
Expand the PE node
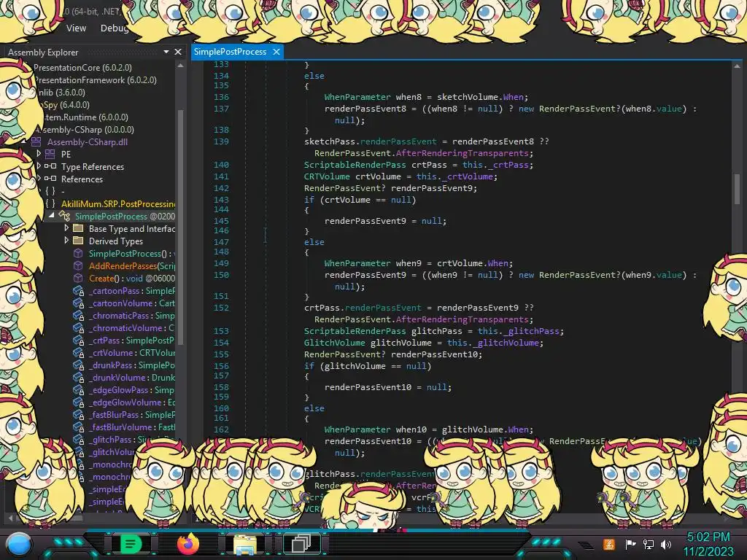point(39,154)
